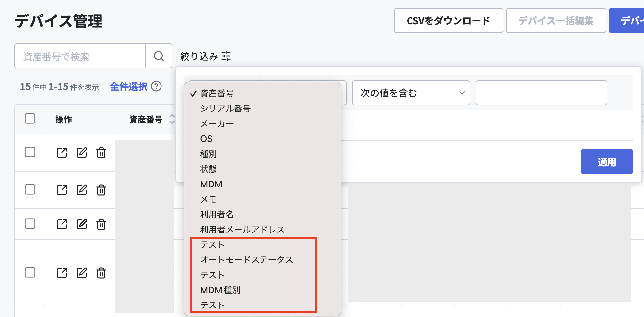Open device details in third row
The width and height of the screenshot is (644, 317).
(x=62, y=224)
